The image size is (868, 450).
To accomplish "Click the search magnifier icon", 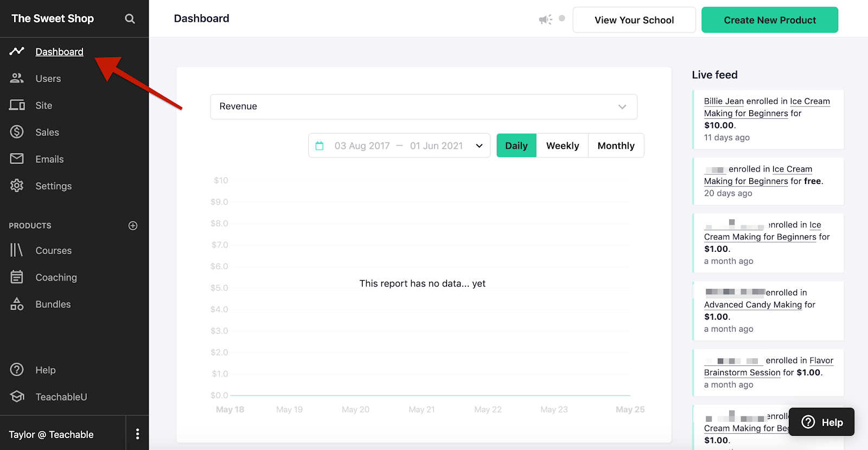I will pyautogui.click(x=130, y=19).
